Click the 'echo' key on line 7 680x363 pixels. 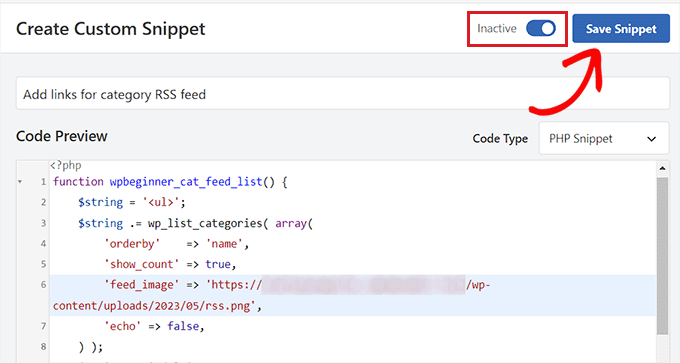coord(122,326)
